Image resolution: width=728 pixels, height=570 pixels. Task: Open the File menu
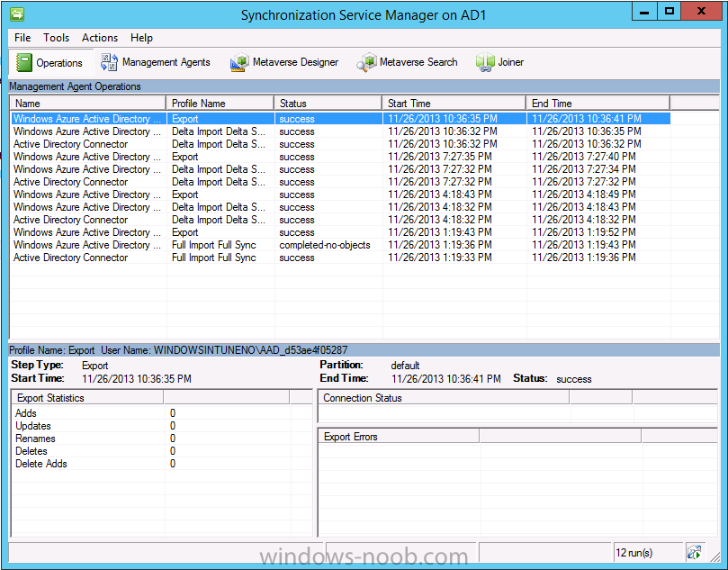point(22,38)
